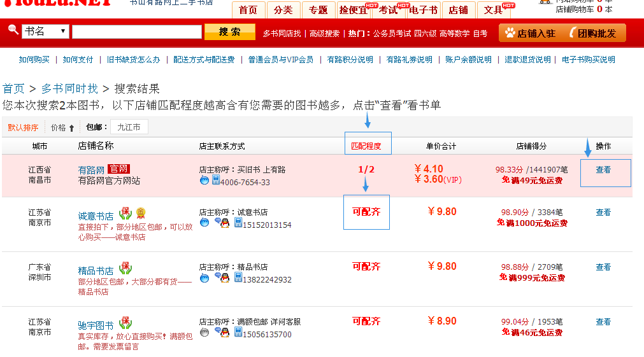Click the blue chat bubble icon in 诚意书店 row
The height and width of the screenshot is (357, 644).
[x=204, y=223]
